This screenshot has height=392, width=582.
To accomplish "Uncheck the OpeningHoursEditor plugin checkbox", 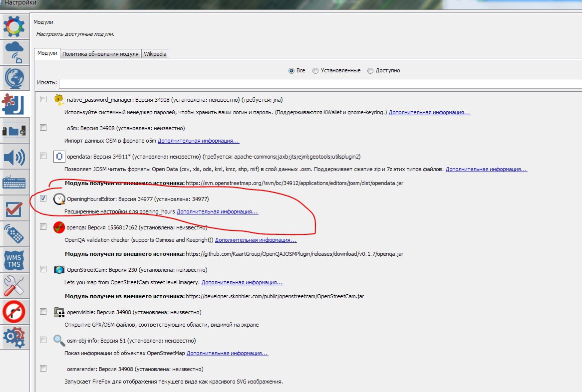I will click(43, 198).
